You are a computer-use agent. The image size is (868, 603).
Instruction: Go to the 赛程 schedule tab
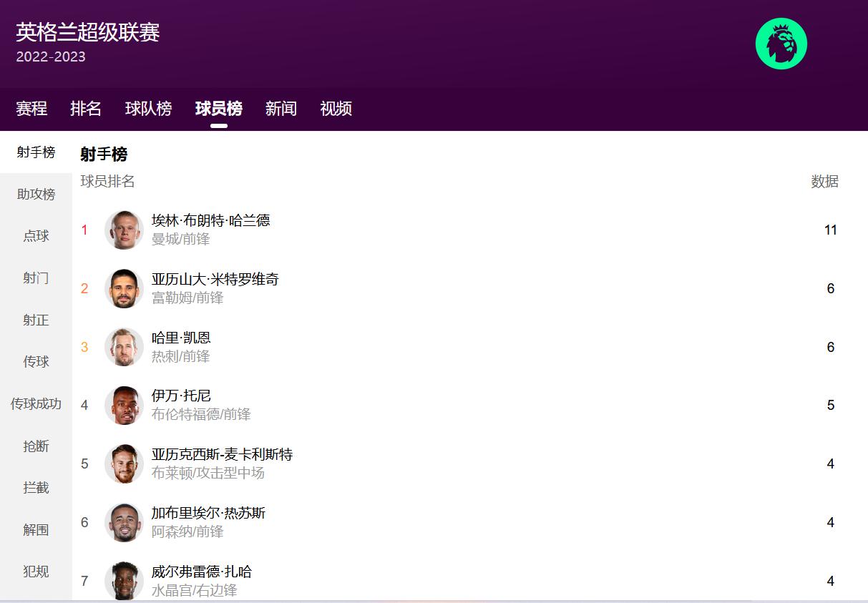pyautogui.click(x=31, y=109)
